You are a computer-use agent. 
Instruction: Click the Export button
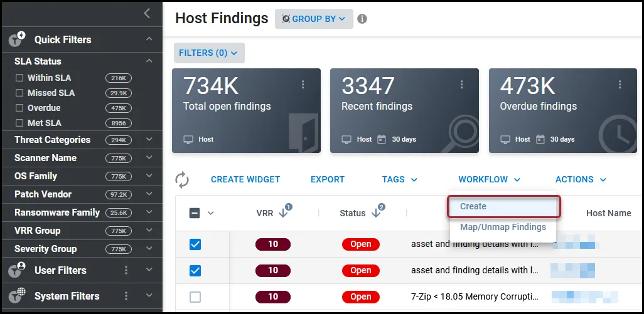328,179
